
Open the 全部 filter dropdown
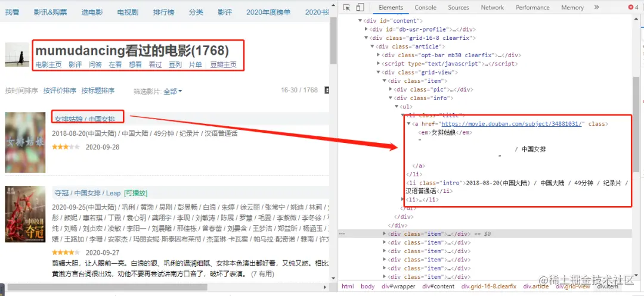tap(172, 91)
